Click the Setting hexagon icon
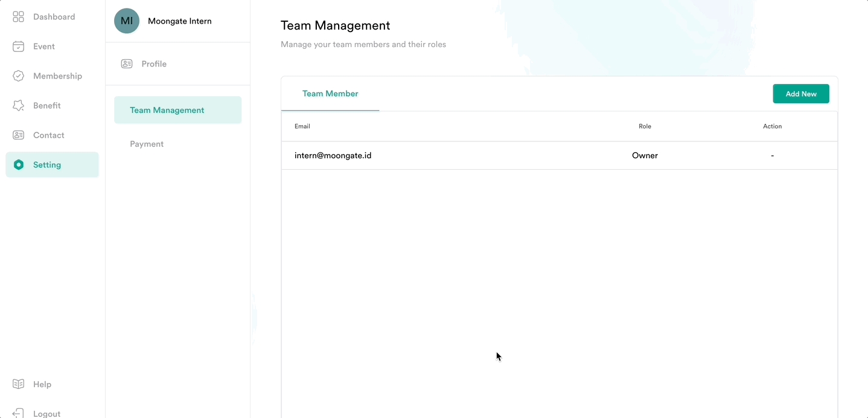The image size is (868, 418). click(19, 165)
